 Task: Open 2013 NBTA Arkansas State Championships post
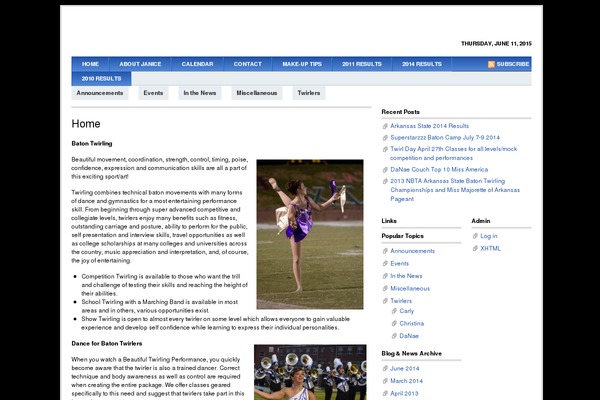[455, 190]
